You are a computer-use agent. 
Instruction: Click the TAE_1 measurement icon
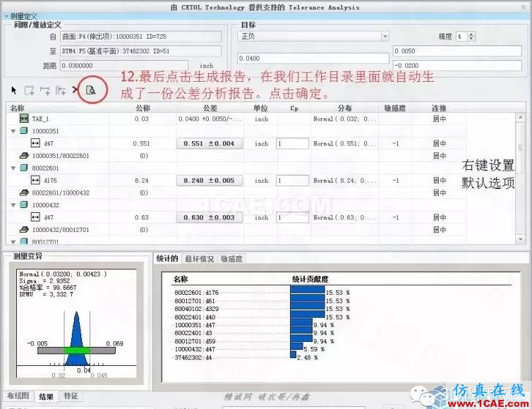click(24, 118)
